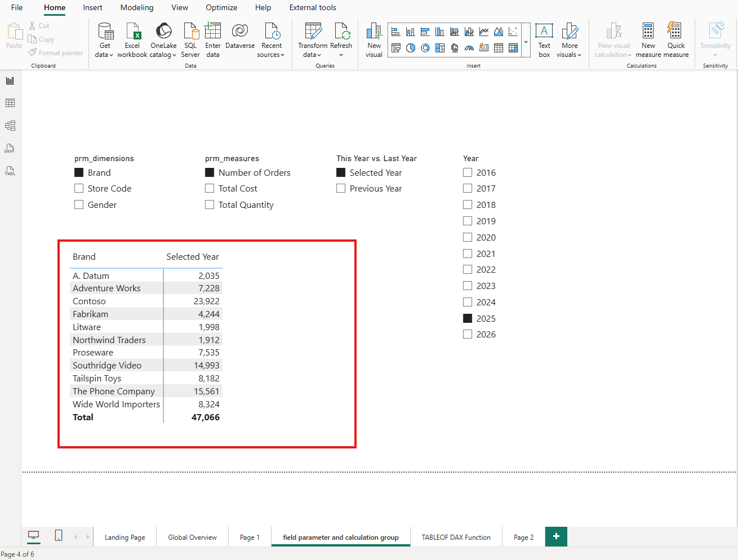Add a new report page
This screenshot has width=738, height=560.
556,536
